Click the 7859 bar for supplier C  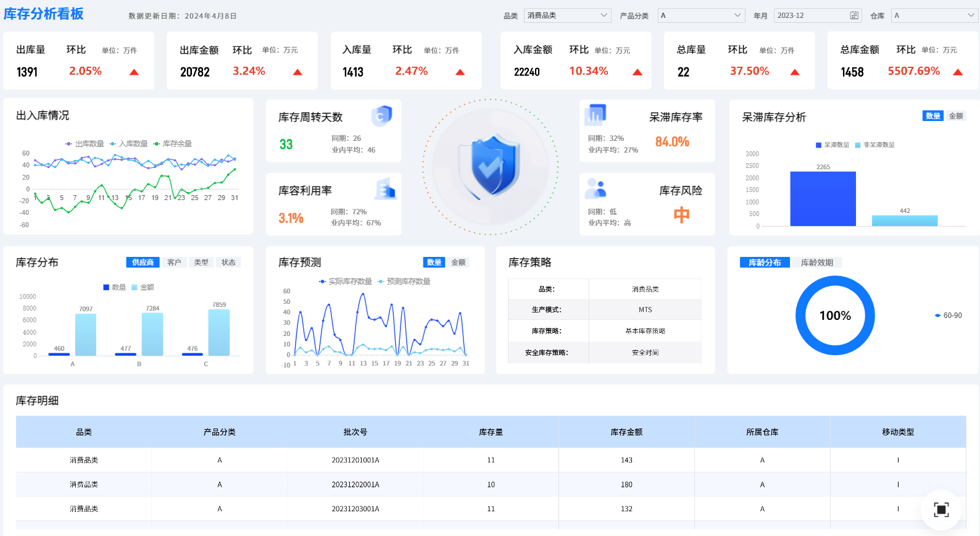click(219, 332)
